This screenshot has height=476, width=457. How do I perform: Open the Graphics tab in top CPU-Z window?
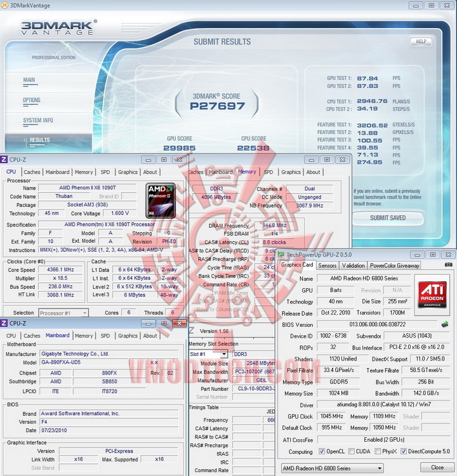point(128,172)
